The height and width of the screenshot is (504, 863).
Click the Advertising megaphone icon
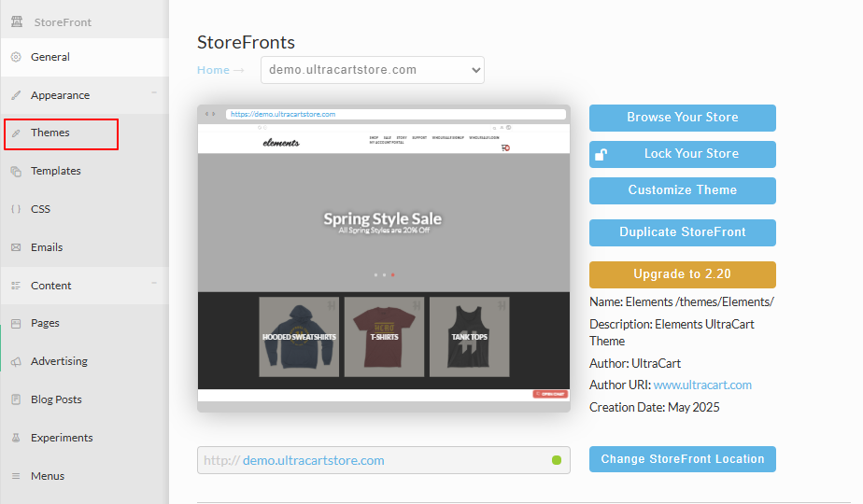tap(16, 361)
